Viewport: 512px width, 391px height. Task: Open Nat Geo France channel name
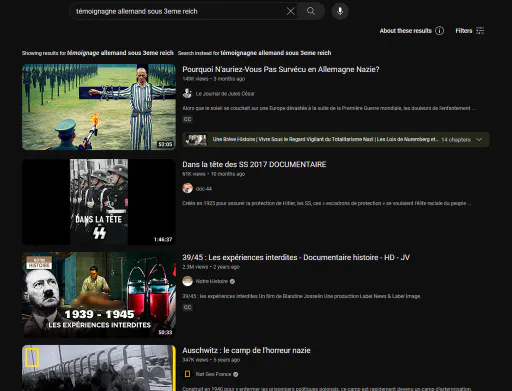(213, 374)
